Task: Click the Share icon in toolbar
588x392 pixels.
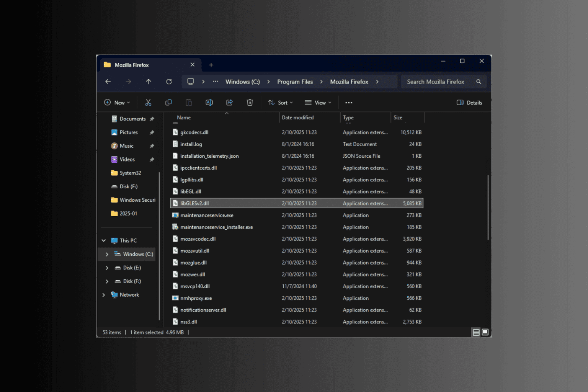Action: pos(229,103)
